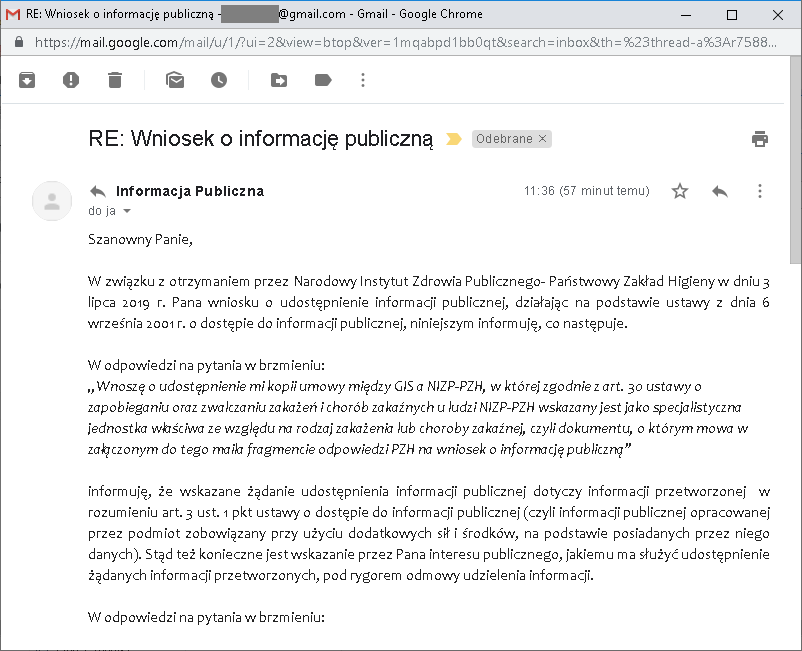Screen dimensions: 802x651
Task: Mark the conversation as unread
Action: (x=175, y=80)
